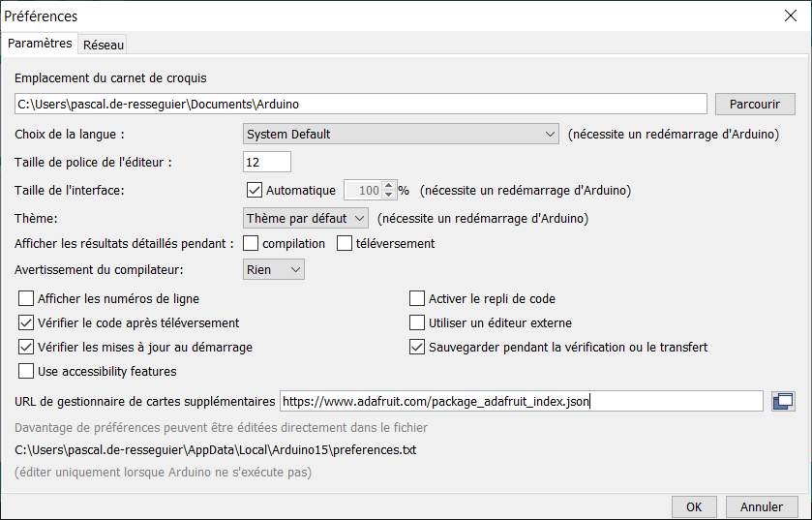Confirm preferences with the OK button
Viewport: 812px width, 520px height.
tap(694, 506)
